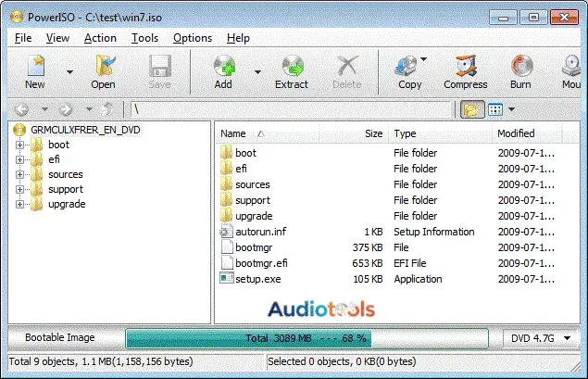The height and width of the screenshot is (379, 588).
Task: Expand the efi folder in tree
Action: click(x=19, y=160)
